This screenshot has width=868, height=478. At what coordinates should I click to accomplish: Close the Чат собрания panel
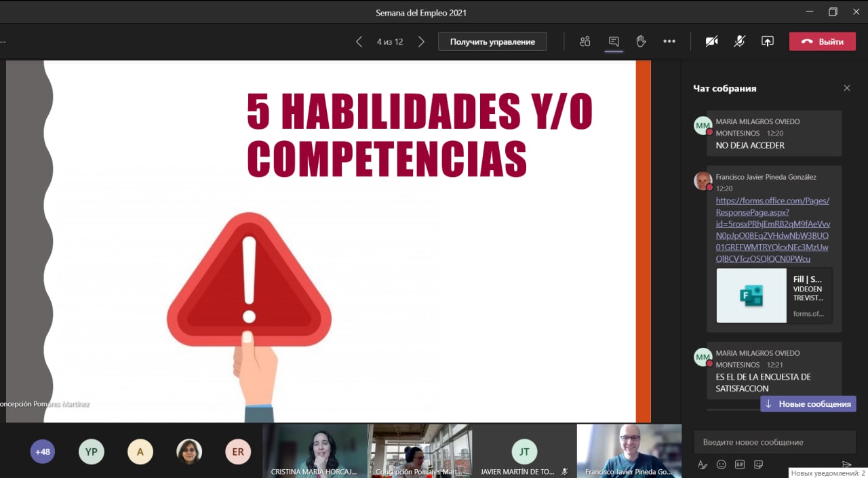[x=846, y=88]
